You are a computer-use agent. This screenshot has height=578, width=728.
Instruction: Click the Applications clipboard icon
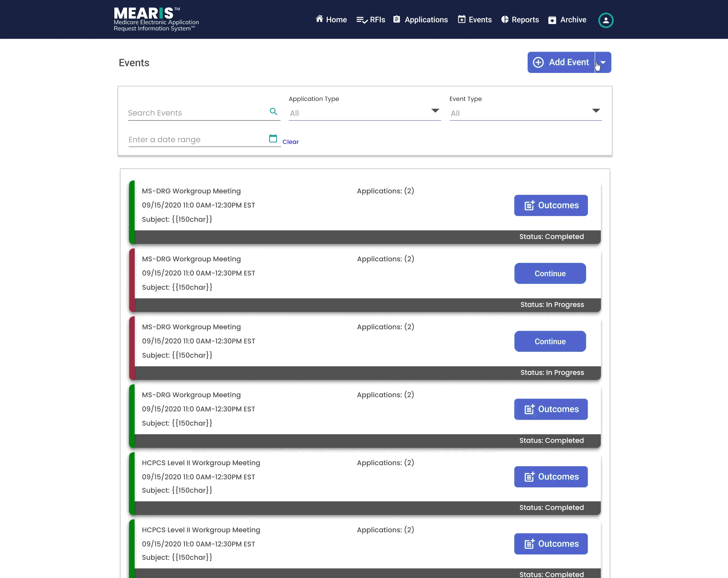click(x=397, y=19)
